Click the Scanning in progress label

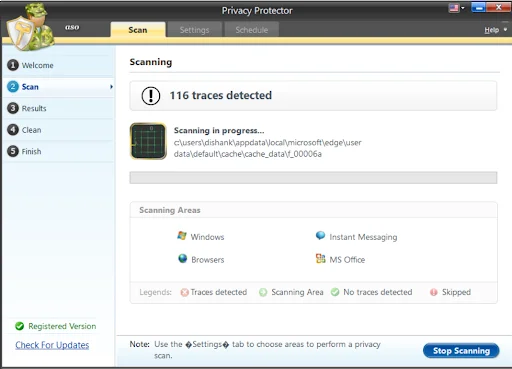coord(219,130)
